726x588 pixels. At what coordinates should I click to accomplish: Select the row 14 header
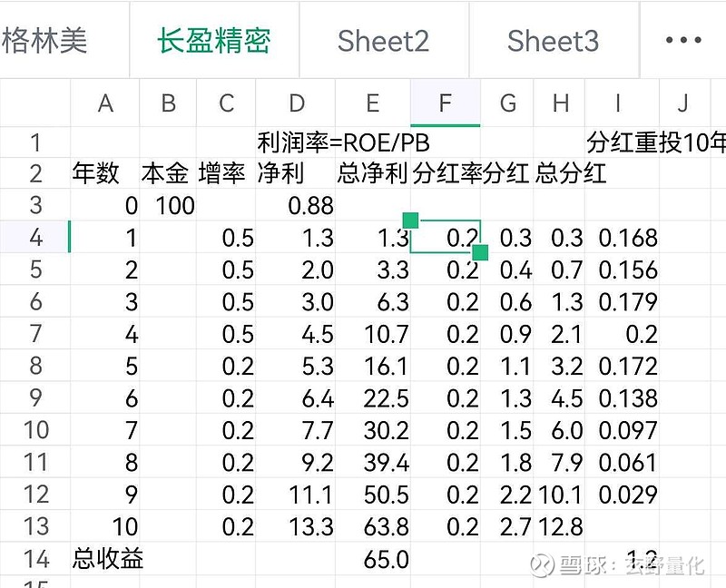tap(35, 560)
